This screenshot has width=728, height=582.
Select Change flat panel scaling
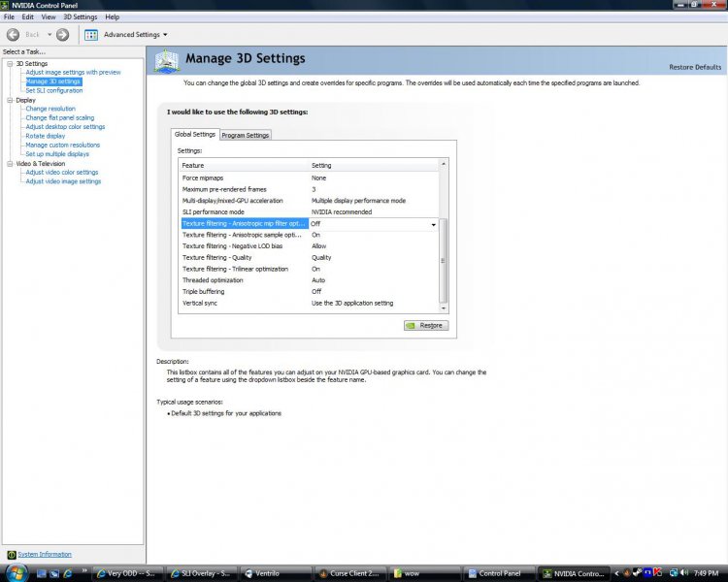pos(60,118)
